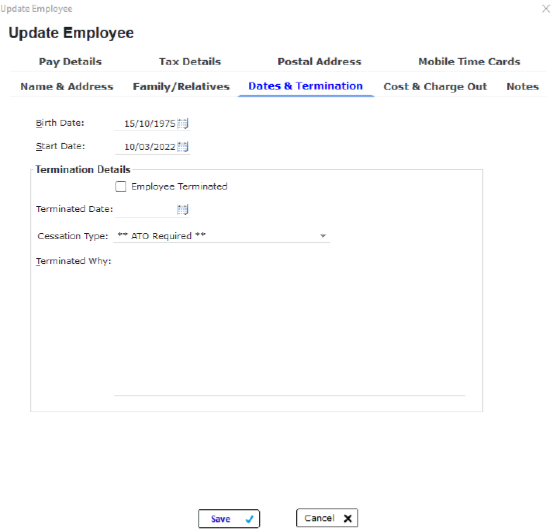
Task: Open the Start Date calendar picker
Action: 183,147
